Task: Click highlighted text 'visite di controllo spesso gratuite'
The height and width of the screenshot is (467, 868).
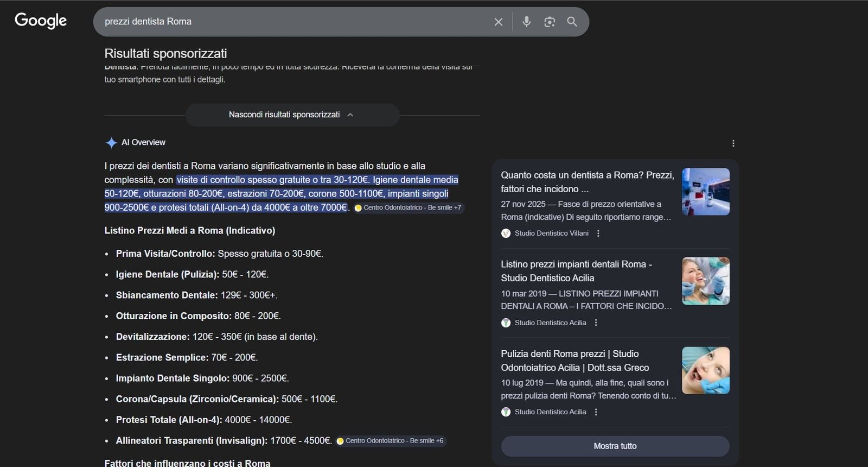Action: click(243, 180)
